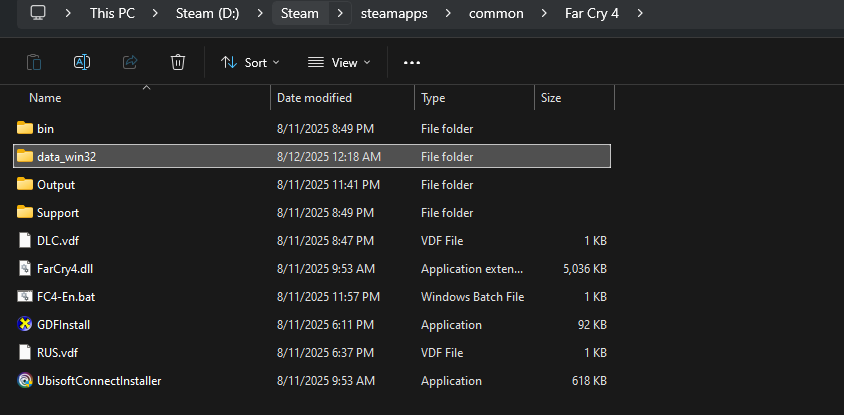Go to Steam (D:) breadcrumb
This screenshot has height=415, width=844.
pyautogui.click(x=207, y=13)
